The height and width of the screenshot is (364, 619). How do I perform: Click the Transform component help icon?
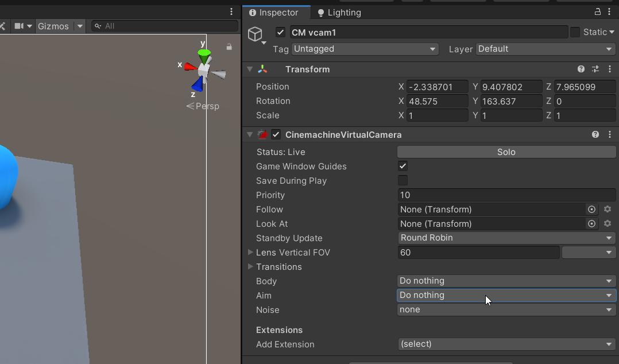coord(581,69)
